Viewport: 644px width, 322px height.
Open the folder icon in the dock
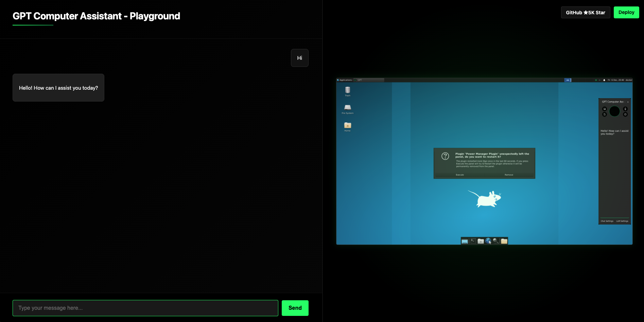click(504, 241)
